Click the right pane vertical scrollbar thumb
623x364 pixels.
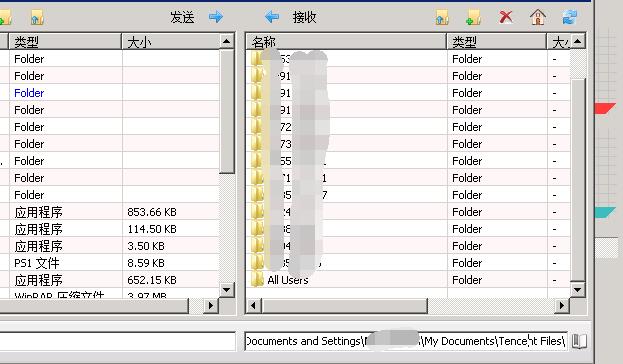[x=578, y=180]
